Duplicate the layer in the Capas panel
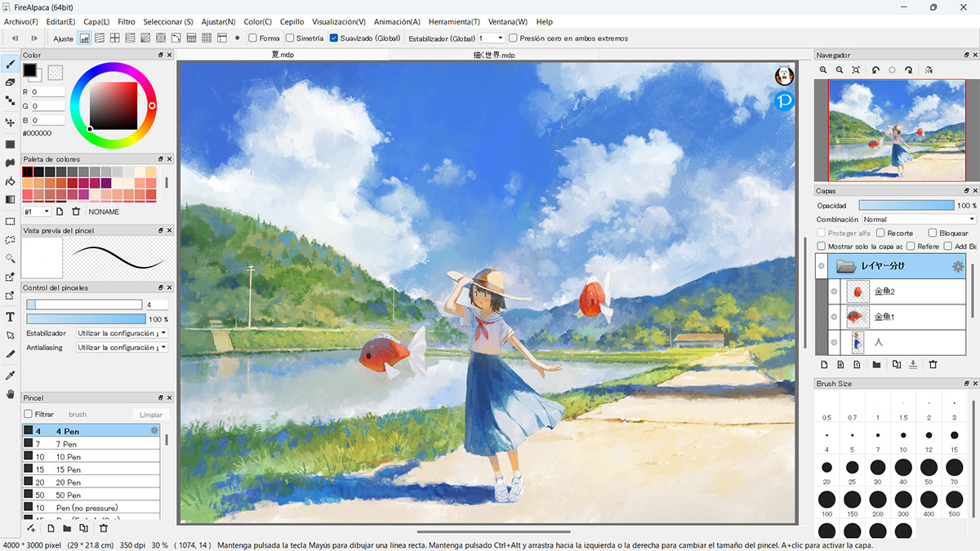 pyautogui.click(x=896, y=365)
